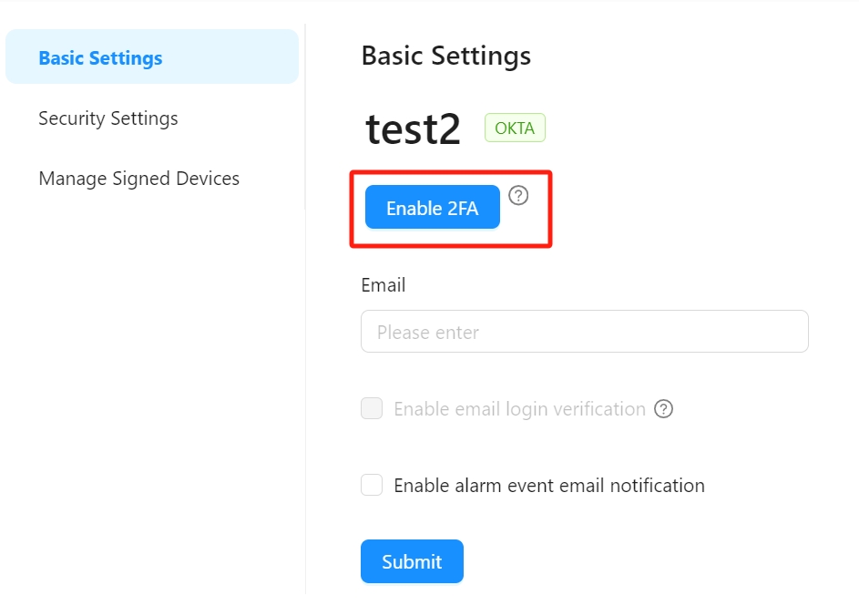The width and height of the screenshot is (859, 616).
Task: Tick the alarm event email notification checkbox
Action: click(372, 485)
